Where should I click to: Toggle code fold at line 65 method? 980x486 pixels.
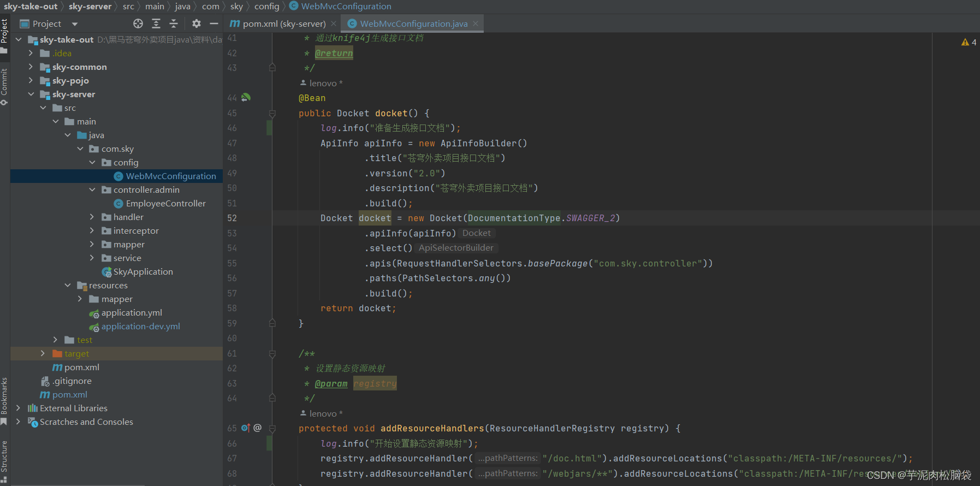pyautogui.click(x=272, y=428)
